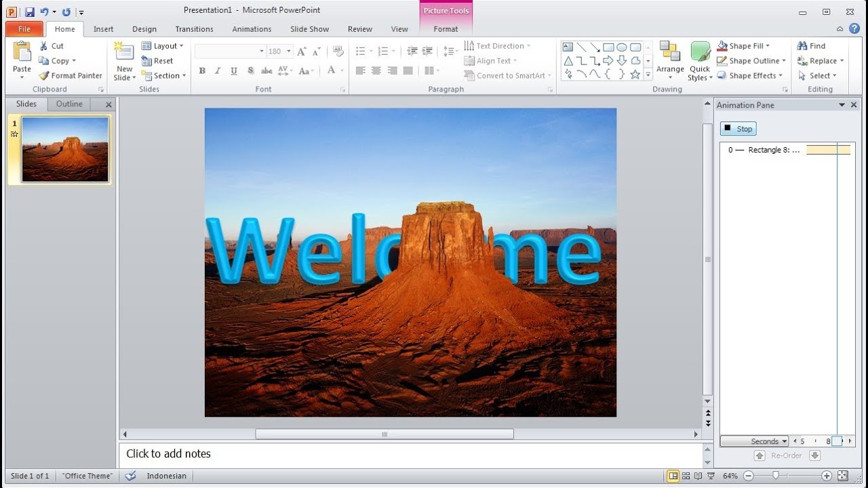Image resolution: width=868 pixels, height=488 pixels.
Task: Save the presentation from Quick Access toolbar
Action: [29, 12]
